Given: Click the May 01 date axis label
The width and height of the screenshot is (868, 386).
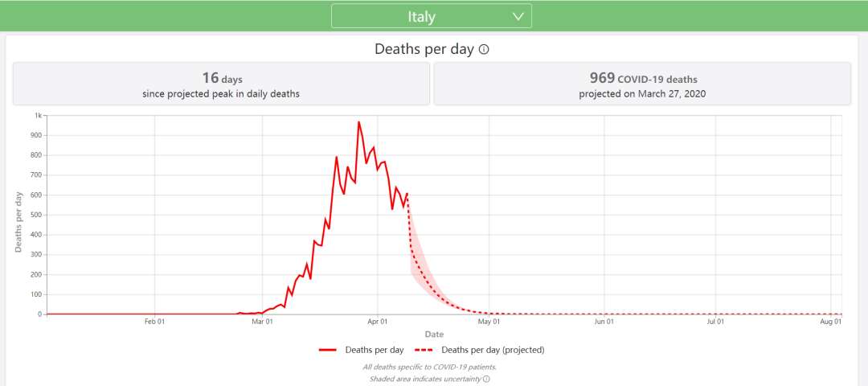Looking at the screenshot, I should [489, 322].
